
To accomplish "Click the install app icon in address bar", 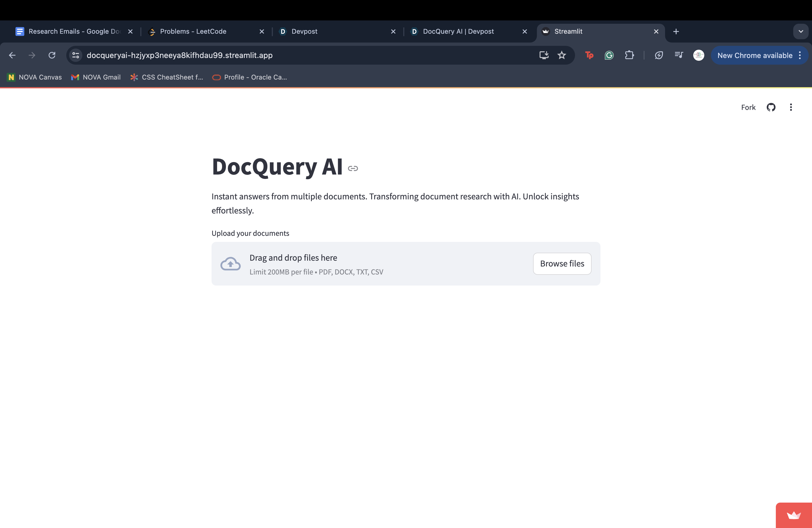I will (544, 55).
